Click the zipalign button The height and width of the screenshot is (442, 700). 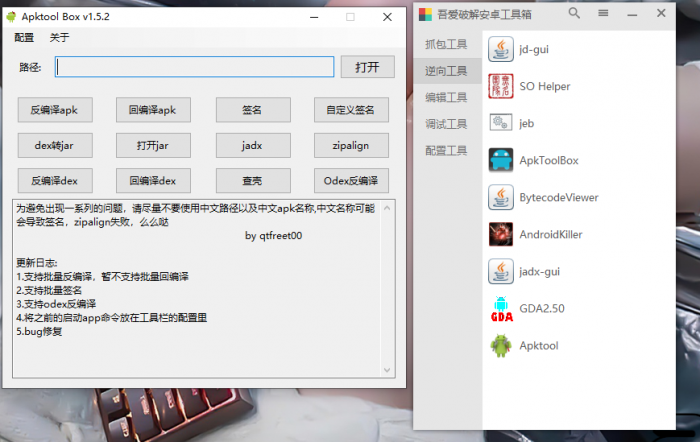tap(351, 145)
